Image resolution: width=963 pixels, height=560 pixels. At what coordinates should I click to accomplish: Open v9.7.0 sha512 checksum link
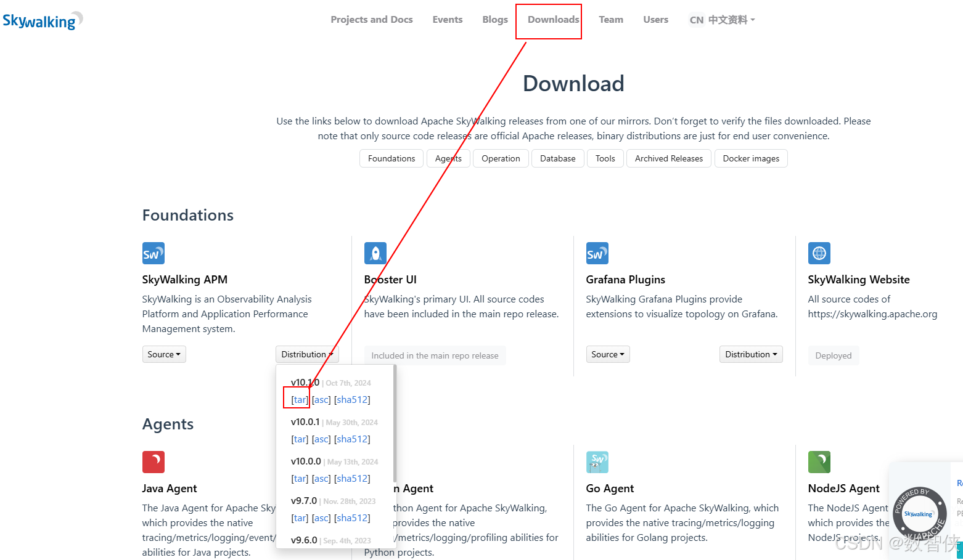(x=352, y=518)
